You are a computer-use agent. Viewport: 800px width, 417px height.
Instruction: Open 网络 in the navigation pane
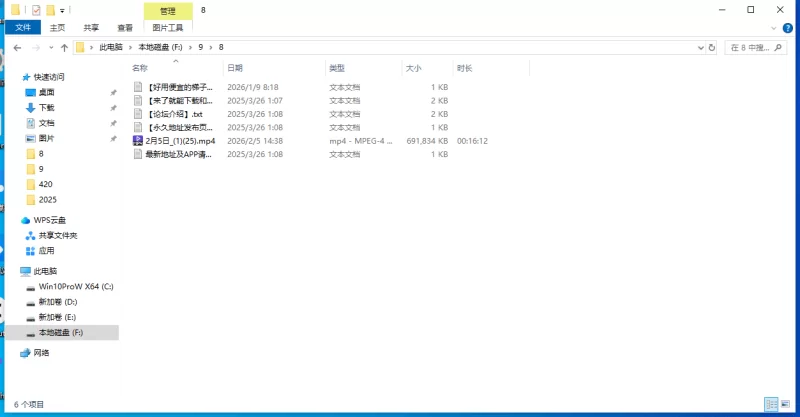coord(41,353)
